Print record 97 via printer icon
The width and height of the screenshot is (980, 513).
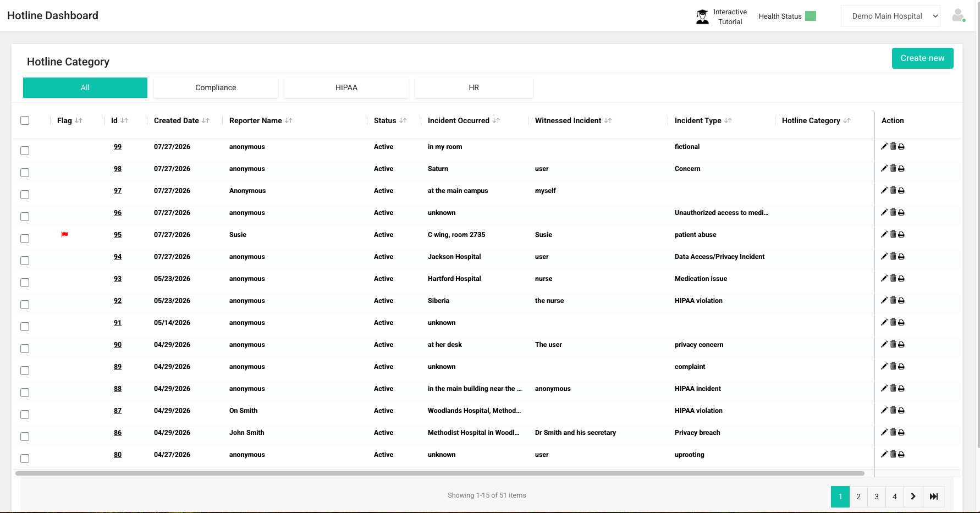coord(901,191)
